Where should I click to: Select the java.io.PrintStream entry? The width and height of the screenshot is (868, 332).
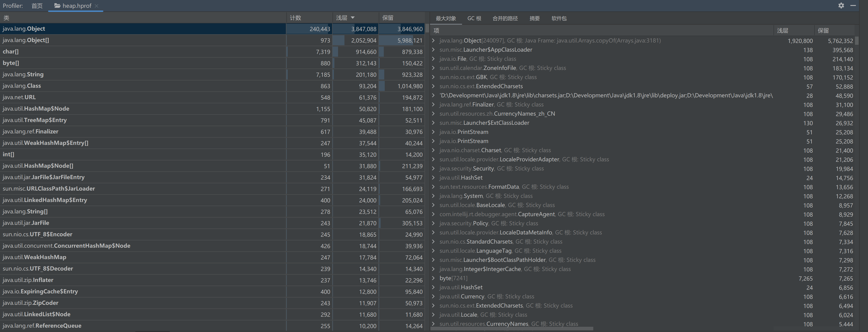pyautogui.click(x=463, y=132)
